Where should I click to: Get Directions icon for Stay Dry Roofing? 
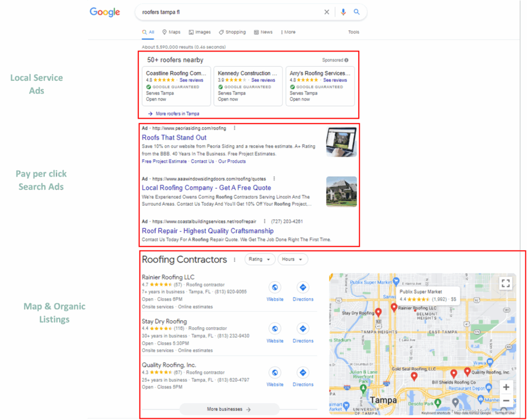[x=303, y=332]
